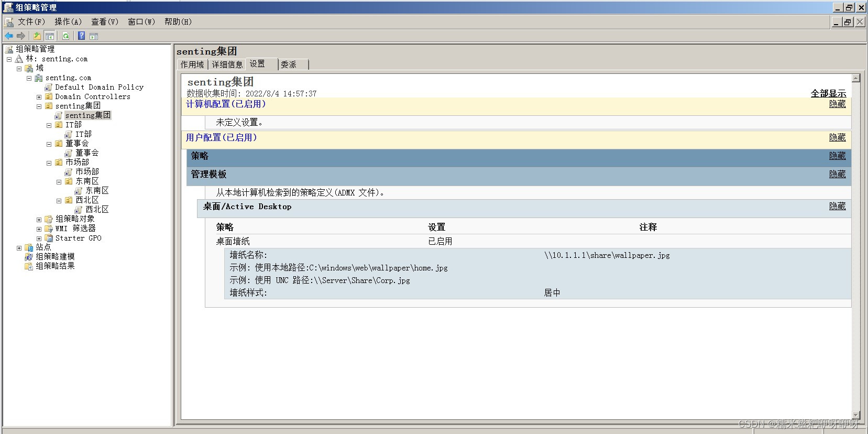Screen dimensions: 868x434
Task: Click the 站点 sites icon
Action: (x=29, y=247)
